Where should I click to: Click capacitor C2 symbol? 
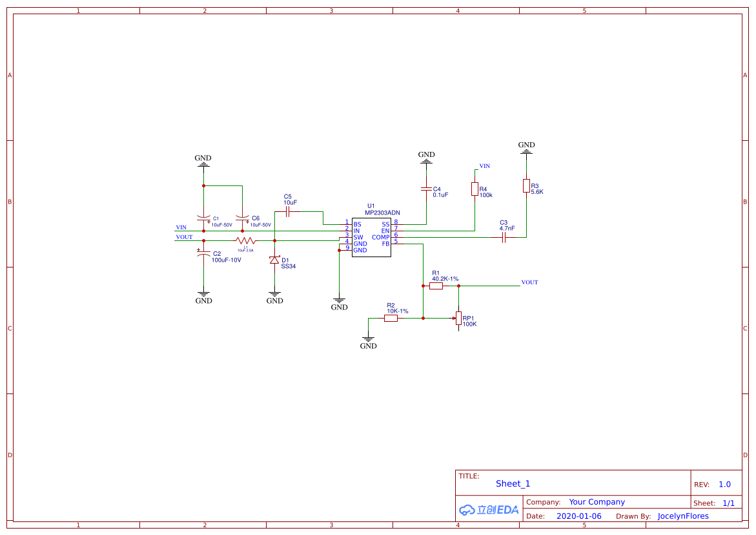pos(203,253)
